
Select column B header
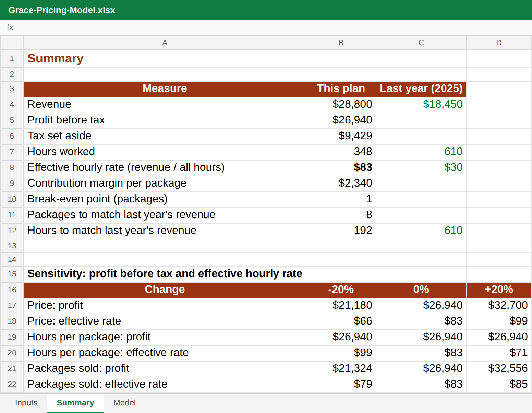point(341,43)
